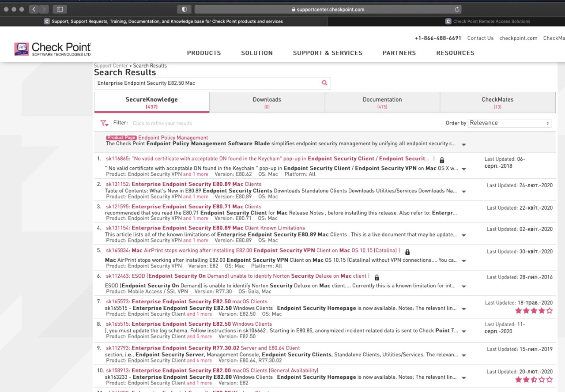This screenshot has height=392, width=565.
Task: Open the PARTNERS menu
Action: (399, 53)
